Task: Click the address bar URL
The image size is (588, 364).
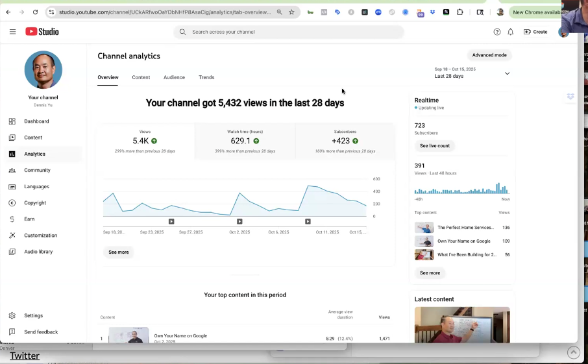Action: point(165,12)
